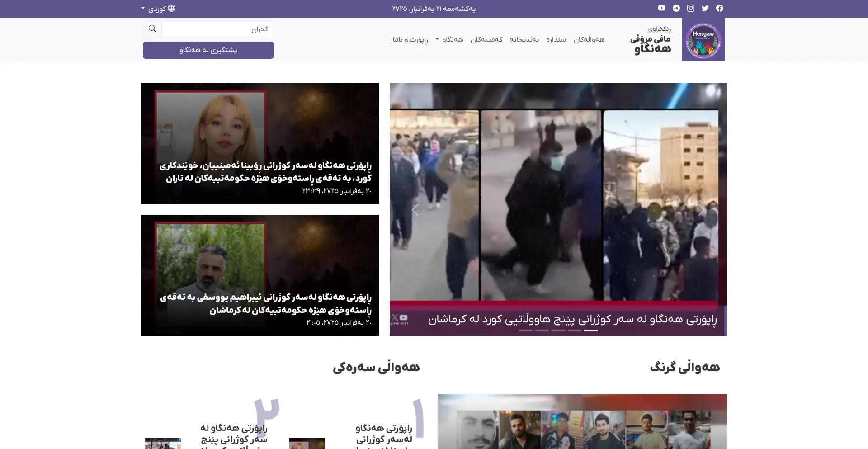868x449 pixels.
Task: Click the پشتگیری لە هەنگاو button
Action: point(208,50)
